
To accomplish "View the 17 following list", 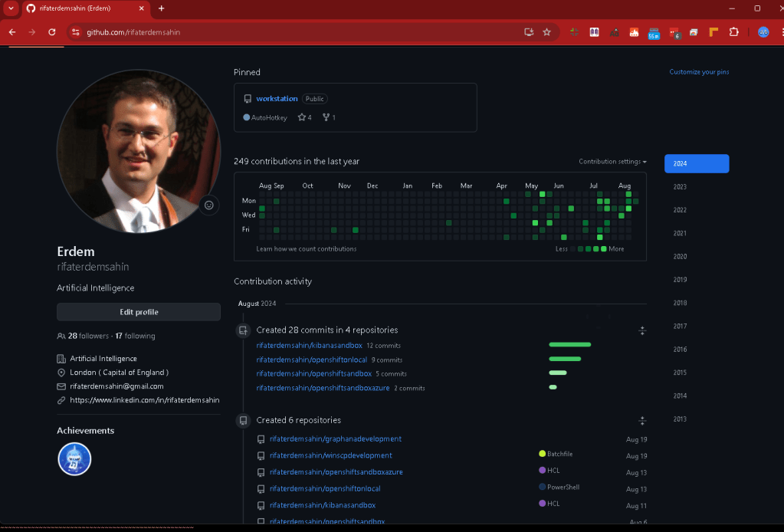I will [135, 336].
